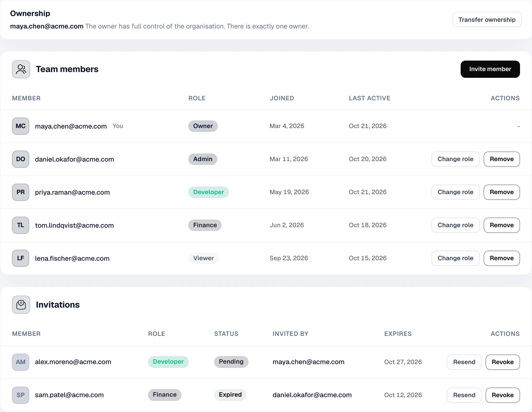Click the Pending status badge
This screenshot has width=532, height=412.
231,362
